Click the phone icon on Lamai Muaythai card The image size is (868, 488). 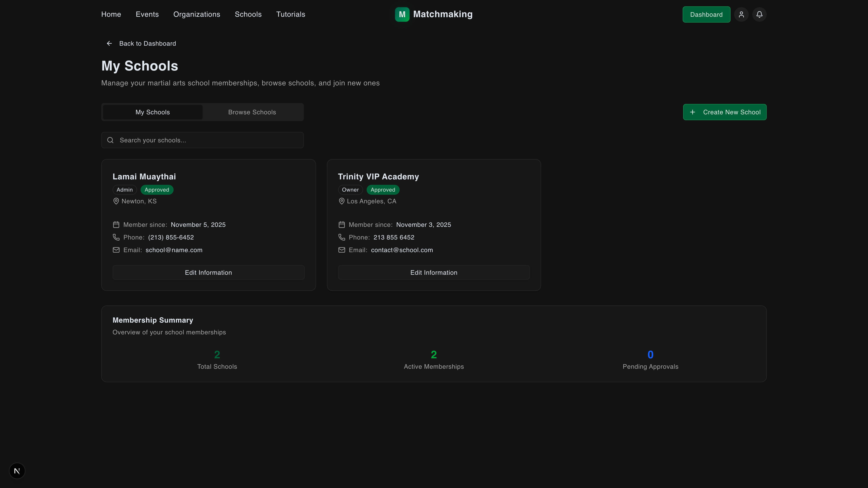[x=116, y=237]
